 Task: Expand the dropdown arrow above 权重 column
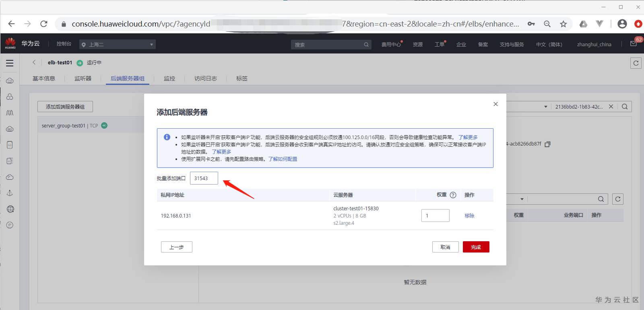[522, 199]
